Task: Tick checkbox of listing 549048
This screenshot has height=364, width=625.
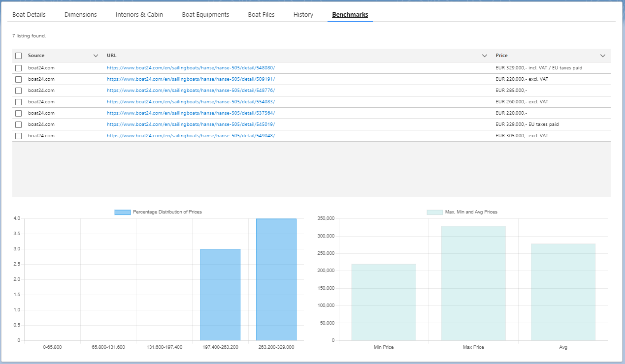Action: [19, 136]
